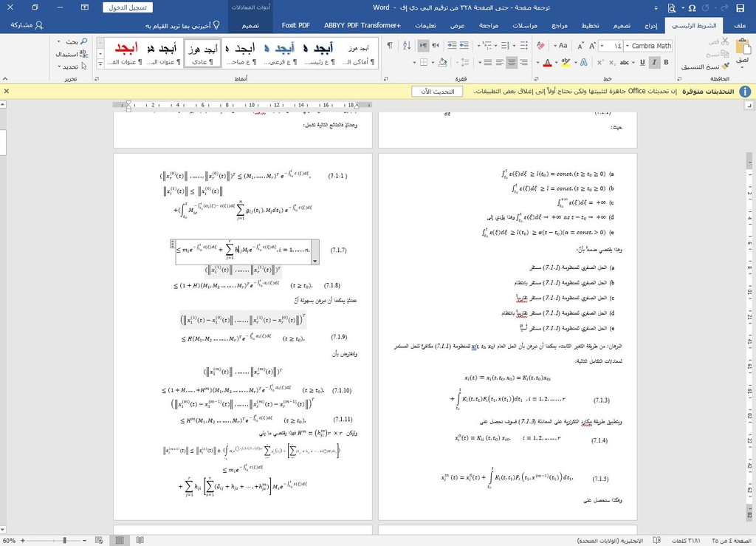Viewport: 756px width, 546px height.
Task: Toggle Bold formatting
Action: click(x=666, y=62)
